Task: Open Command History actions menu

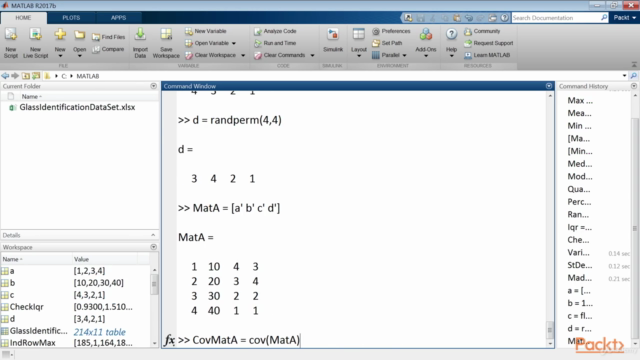Action: [x=633, y=86]
